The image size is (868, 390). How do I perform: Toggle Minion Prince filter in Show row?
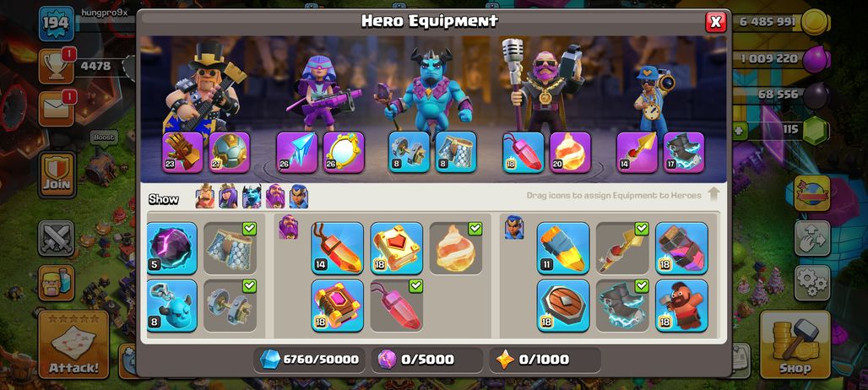tap(252, 197)
